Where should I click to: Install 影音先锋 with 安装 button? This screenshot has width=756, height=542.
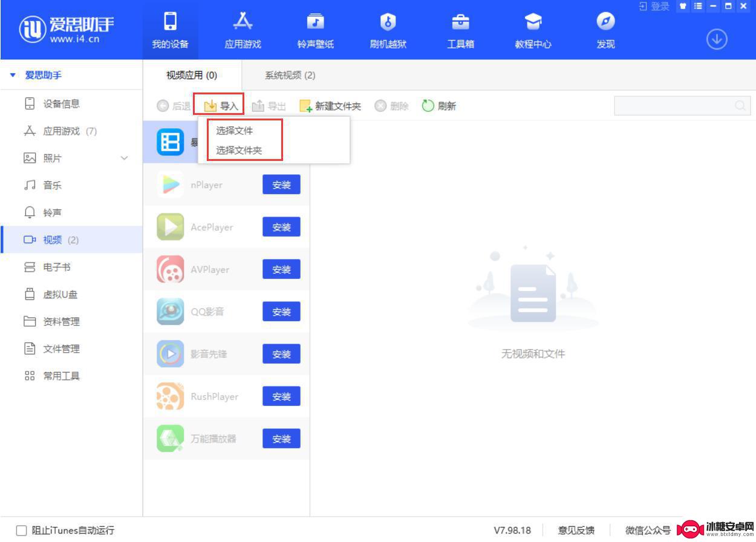click(281, 354)
